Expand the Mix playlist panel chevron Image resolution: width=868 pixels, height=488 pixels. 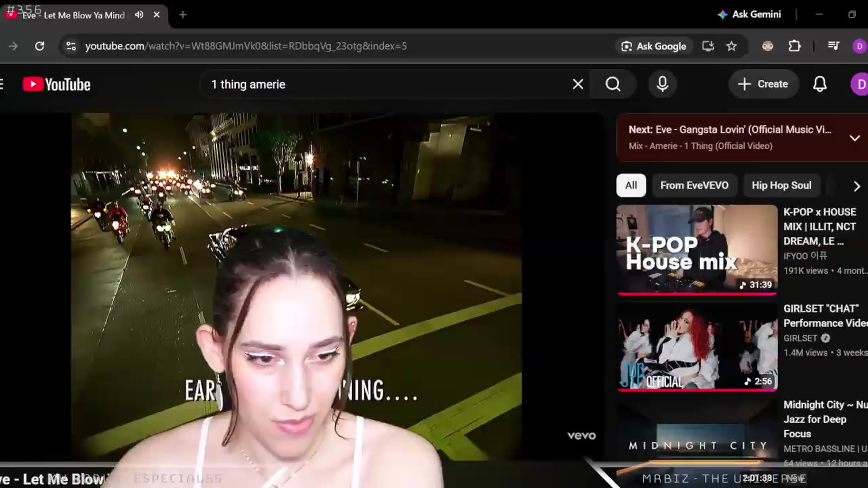pyautogui.click(x=854, y=138)
